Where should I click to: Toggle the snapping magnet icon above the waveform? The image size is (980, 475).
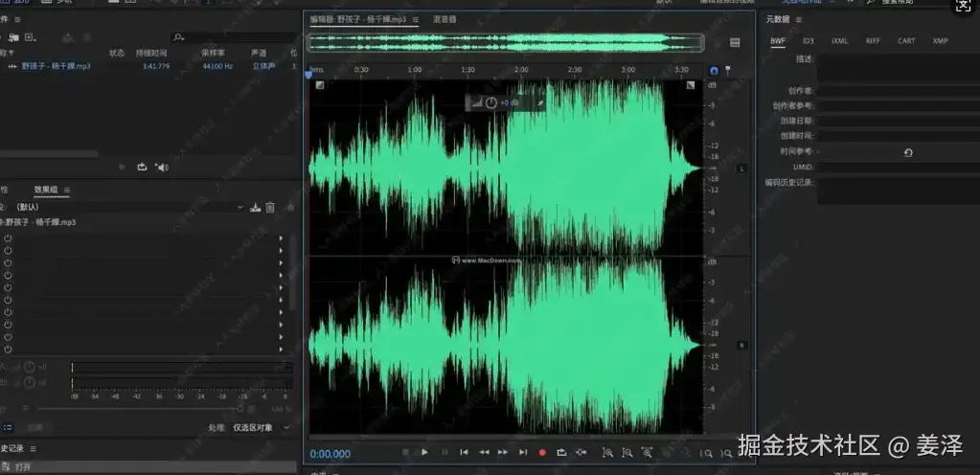click(x=715, y=71)
